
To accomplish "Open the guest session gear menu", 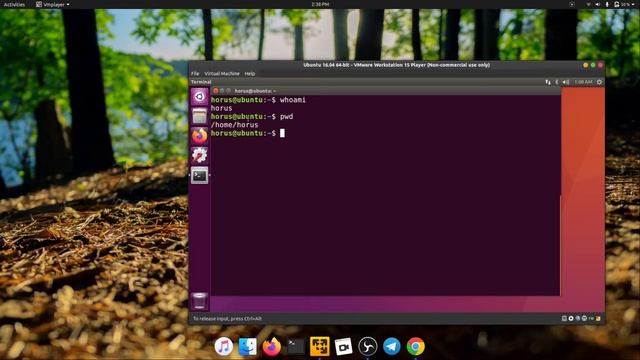I will (x=599, y=82).
